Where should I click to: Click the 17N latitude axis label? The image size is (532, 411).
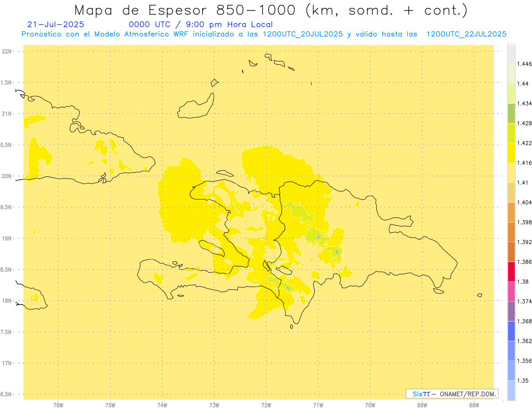[x=7, y=363]
